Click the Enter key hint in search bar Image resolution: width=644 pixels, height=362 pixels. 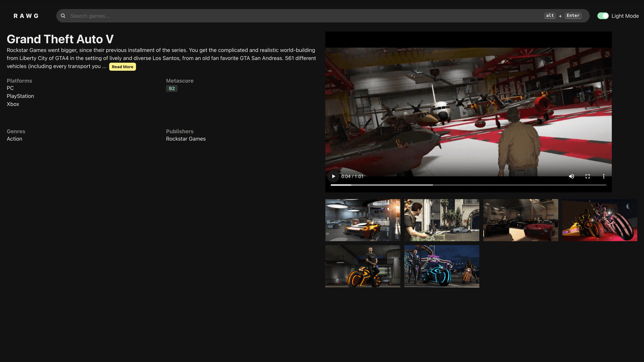(573, 16)
